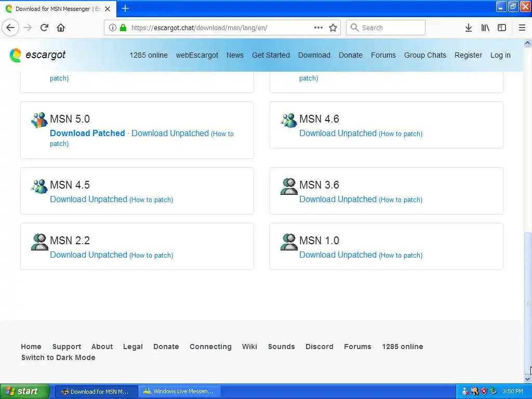Download Patched MSN 5.0
Image resolution: width=532 pixels, height=399 pixels.
coord(87,133)
